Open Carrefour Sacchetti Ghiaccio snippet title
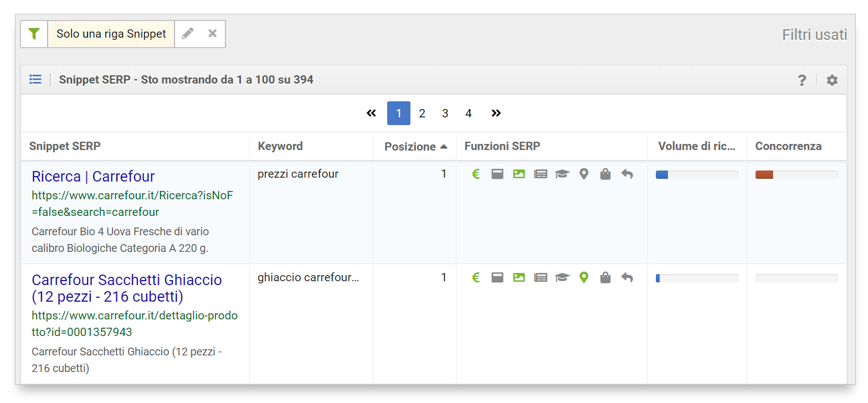The height and width of the screenshot is (403, 868). pos(127,288)
